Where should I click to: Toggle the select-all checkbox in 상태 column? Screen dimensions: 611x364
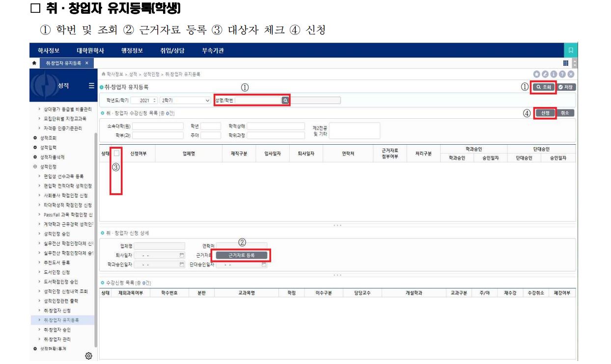pos(116,153)
